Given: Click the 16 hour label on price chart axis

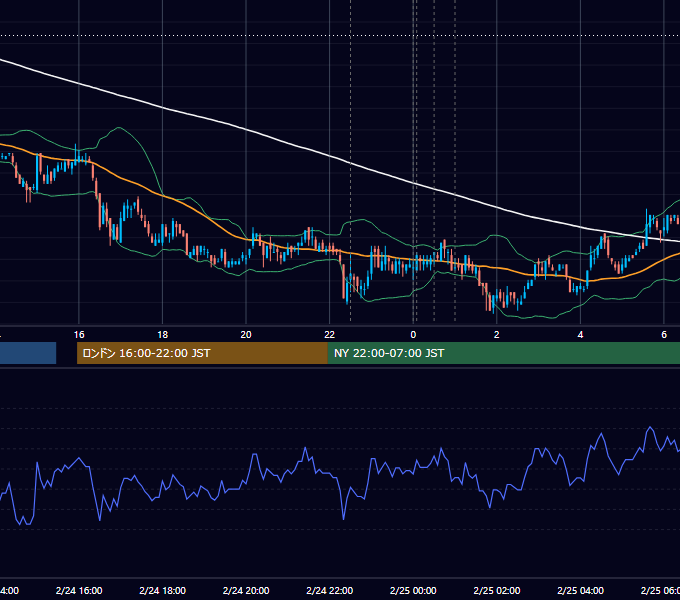Looking at the screenshot, I should (79, 335).
